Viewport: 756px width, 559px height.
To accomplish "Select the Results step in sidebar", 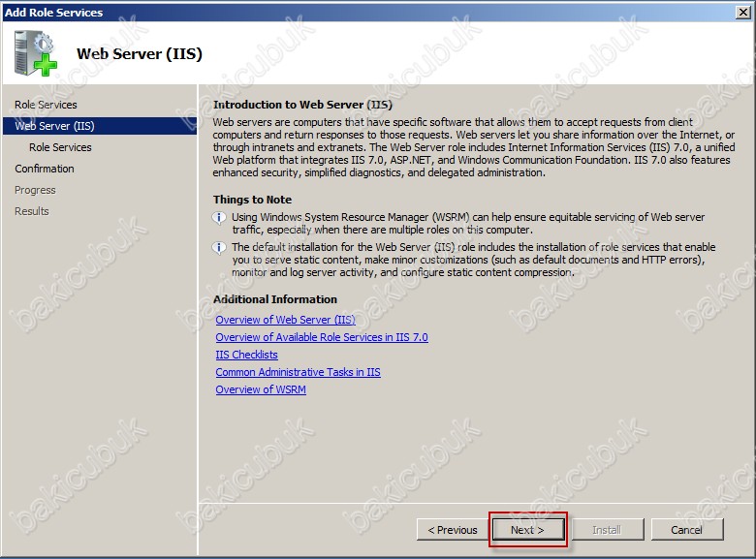I will [32, 211].
